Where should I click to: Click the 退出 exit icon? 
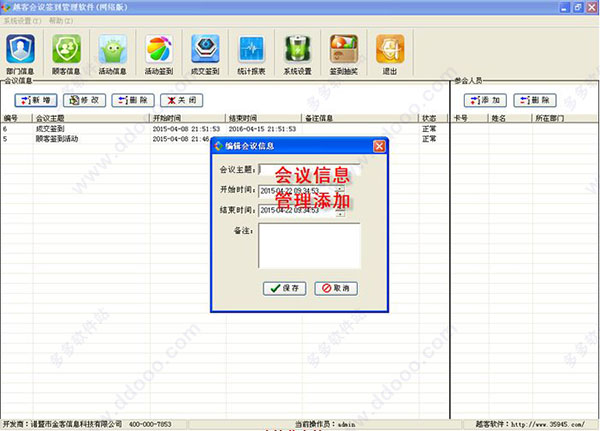(390, 53)
